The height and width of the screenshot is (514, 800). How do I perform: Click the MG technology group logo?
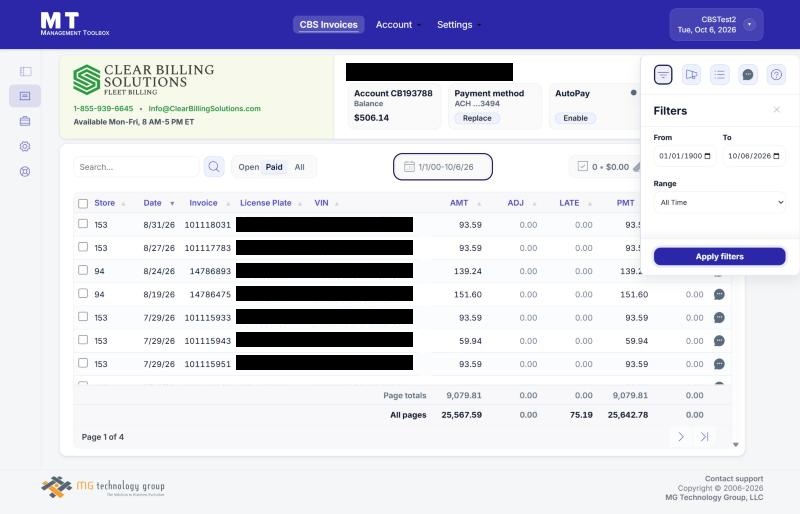pyautogui.click(x=103, y=487)
